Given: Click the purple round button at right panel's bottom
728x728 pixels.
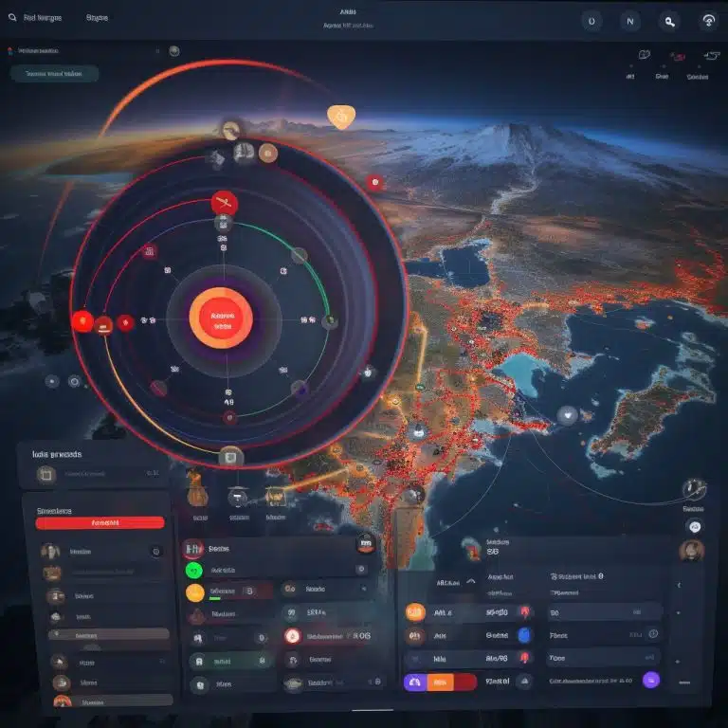Looking at the screenshot, I should point(651,681).
